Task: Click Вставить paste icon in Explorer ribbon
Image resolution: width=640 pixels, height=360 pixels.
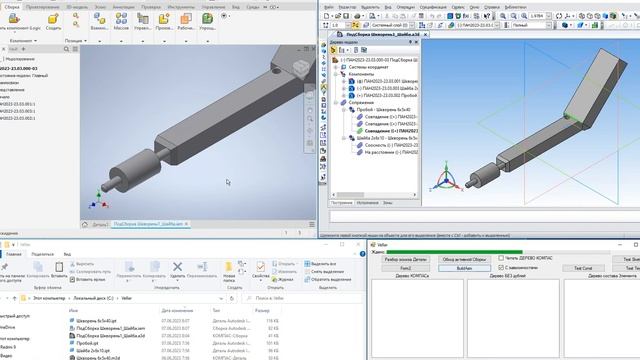Action: (59, 267)
